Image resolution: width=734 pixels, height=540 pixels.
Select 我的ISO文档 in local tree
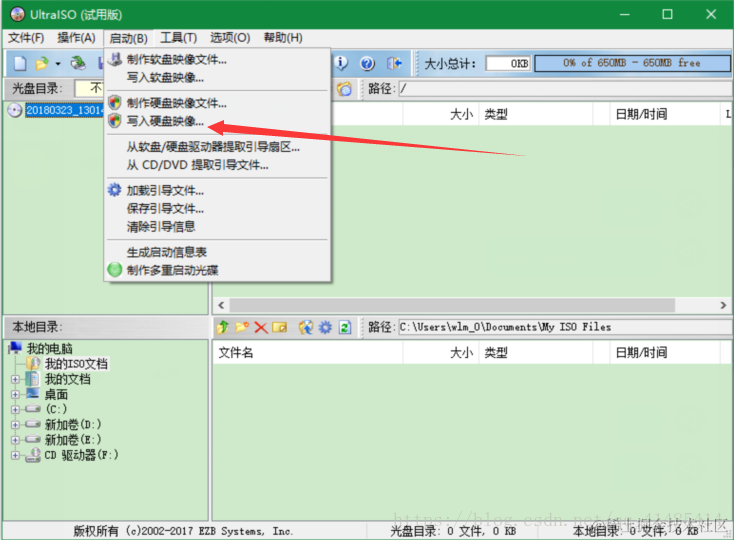tap(76, 364)
